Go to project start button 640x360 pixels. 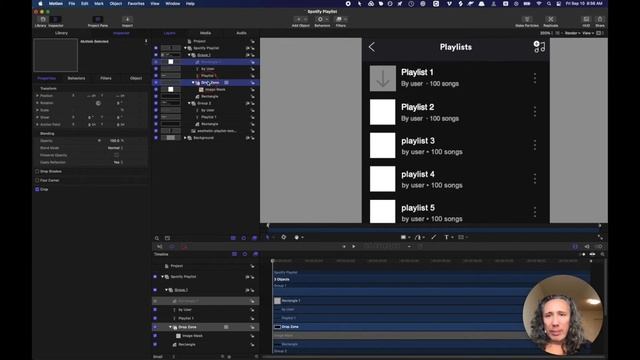click(344, 247)
